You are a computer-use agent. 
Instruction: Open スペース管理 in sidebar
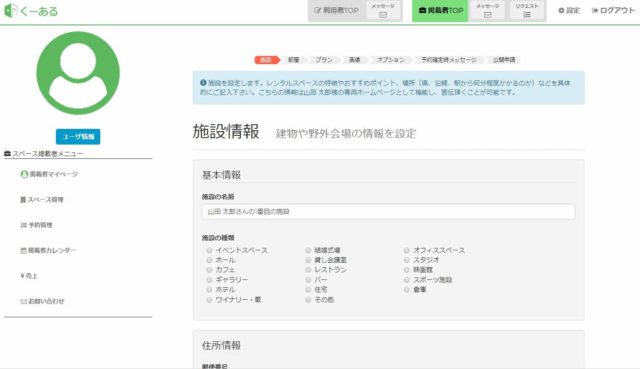tap(42, 200)
